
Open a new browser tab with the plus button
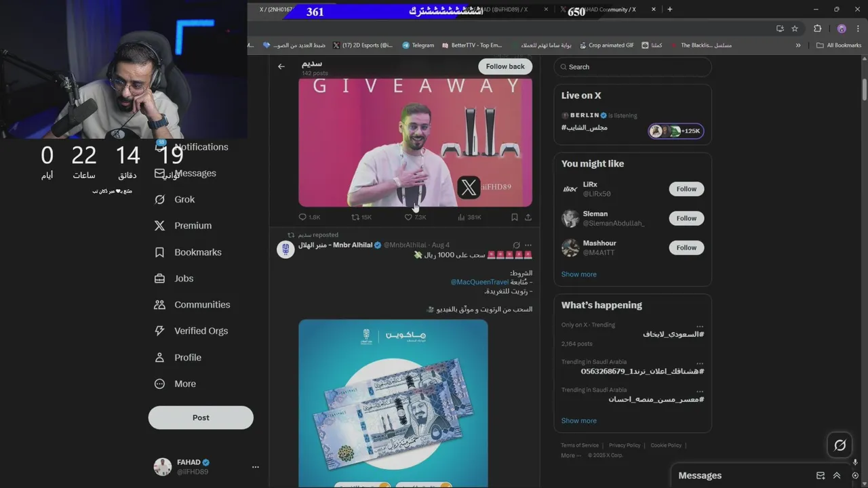(x=670, y=9)
